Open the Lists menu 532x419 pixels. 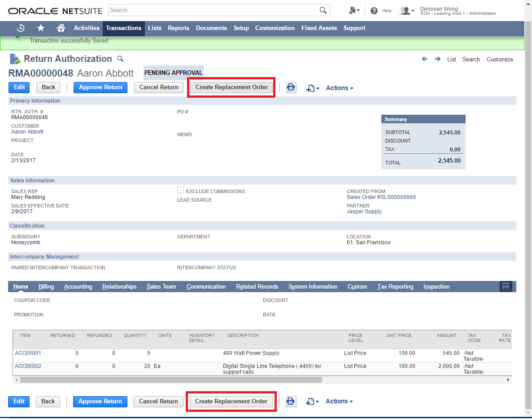tap(155, 28)
